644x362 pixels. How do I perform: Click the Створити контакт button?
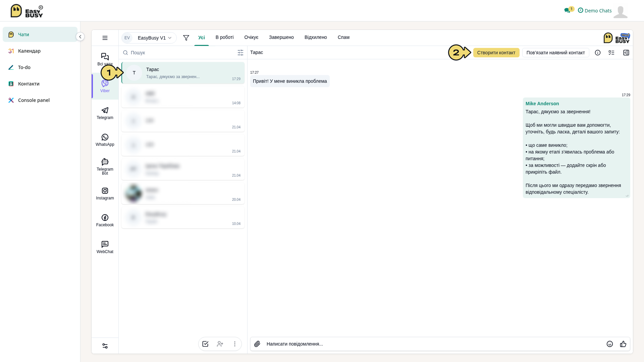pos(496,53)
